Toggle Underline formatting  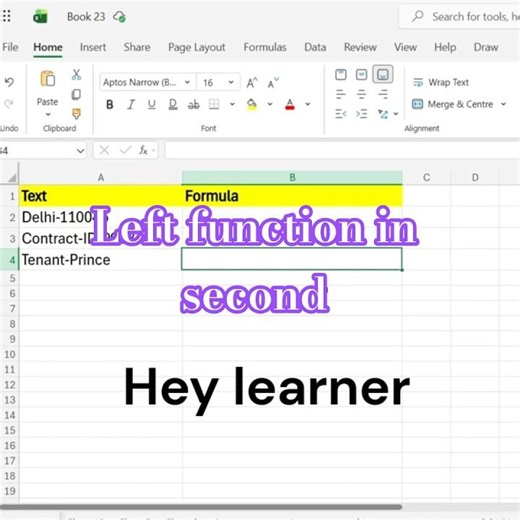pyautogui.click(x=152, y=105)
